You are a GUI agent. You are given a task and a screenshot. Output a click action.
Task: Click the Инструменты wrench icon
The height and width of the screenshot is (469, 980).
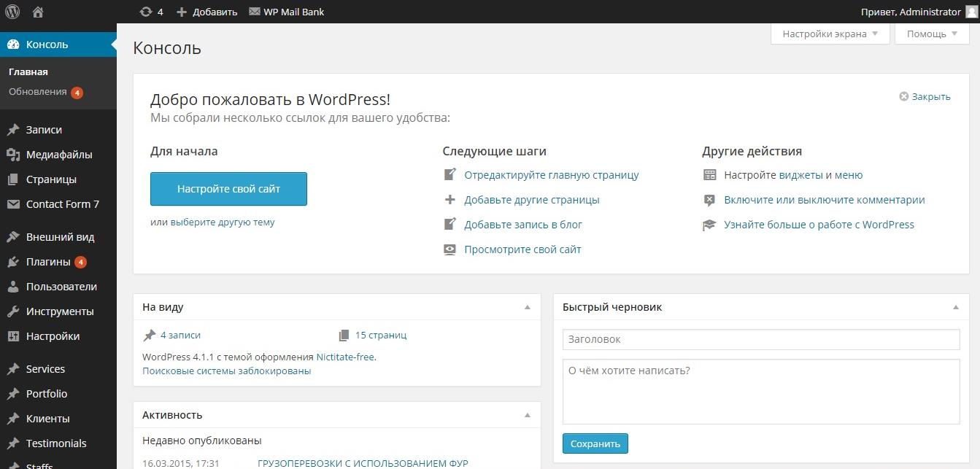tap(13, 311)
